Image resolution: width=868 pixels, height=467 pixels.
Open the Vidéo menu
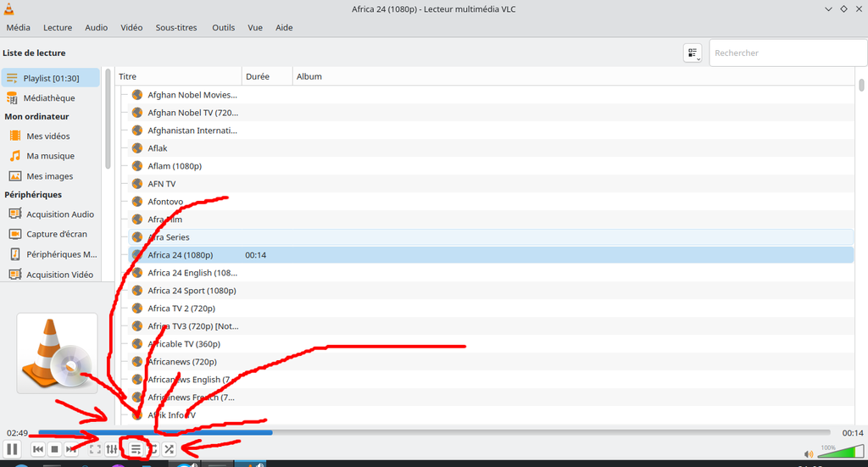[x=131, y=28]
